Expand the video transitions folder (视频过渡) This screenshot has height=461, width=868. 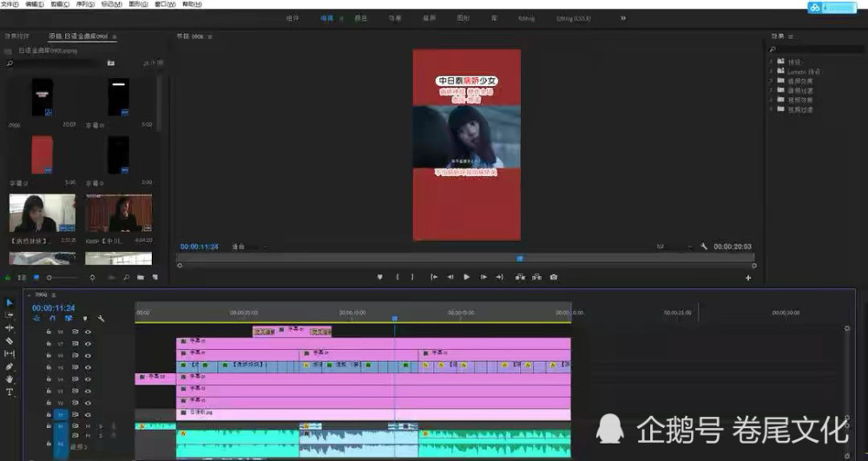pyautogui.click(x=771, y=109)
